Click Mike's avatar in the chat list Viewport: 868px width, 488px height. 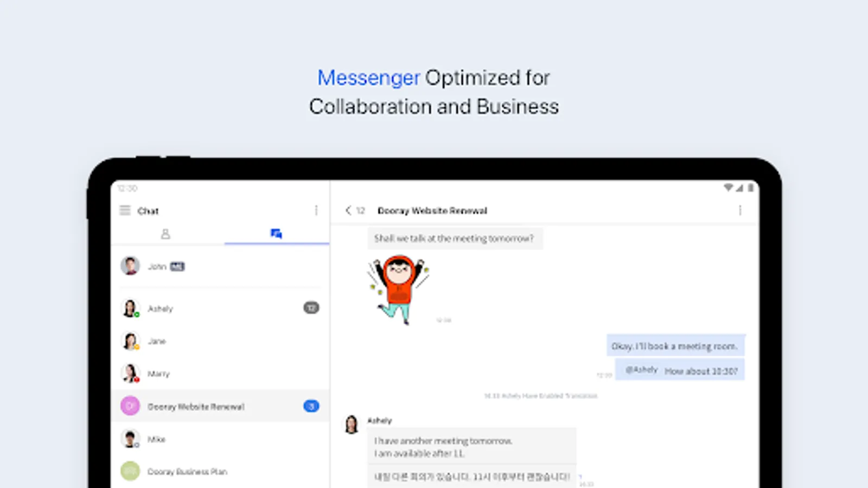[130, 439]
